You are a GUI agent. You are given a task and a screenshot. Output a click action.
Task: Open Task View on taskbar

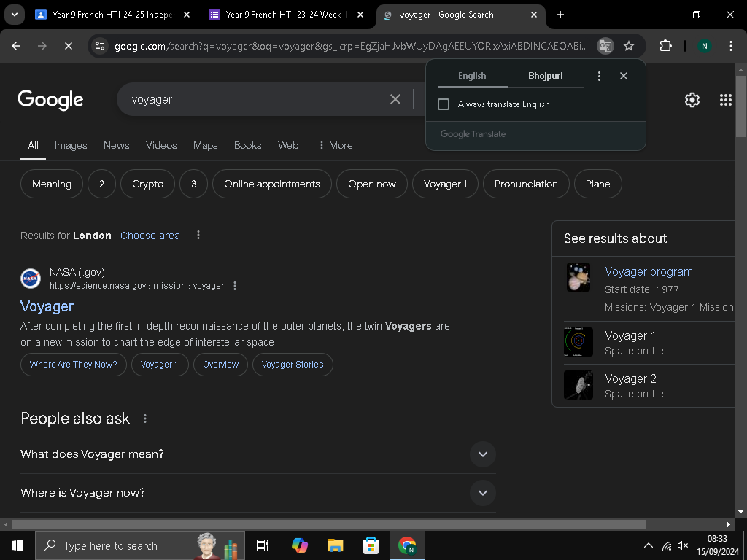tap(263, 545)
